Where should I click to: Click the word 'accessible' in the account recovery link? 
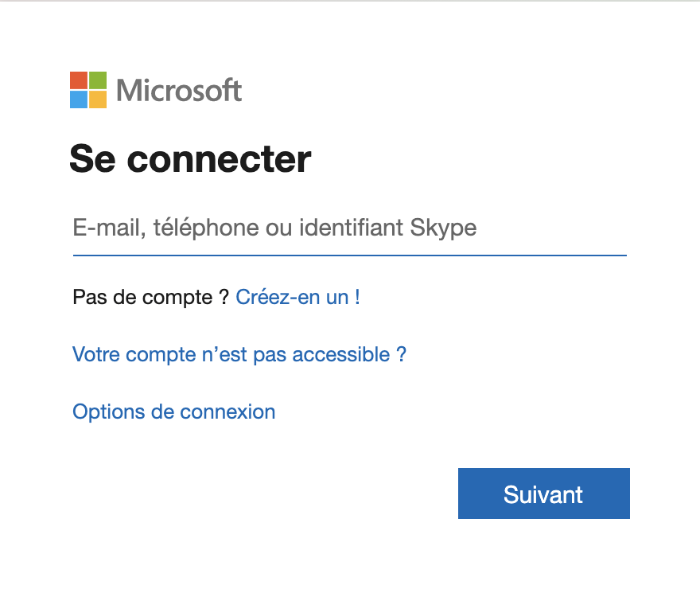[341, 354]
